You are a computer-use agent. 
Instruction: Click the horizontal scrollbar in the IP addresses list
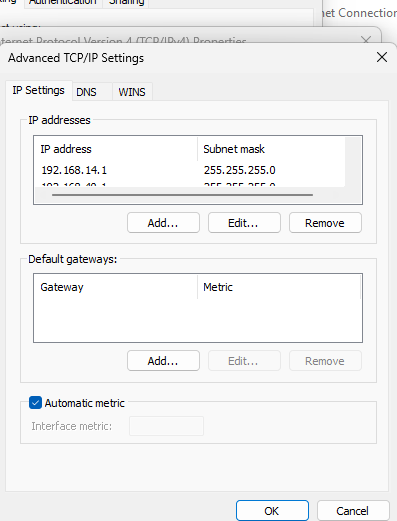pyautogui.click(x=182, y=195)
